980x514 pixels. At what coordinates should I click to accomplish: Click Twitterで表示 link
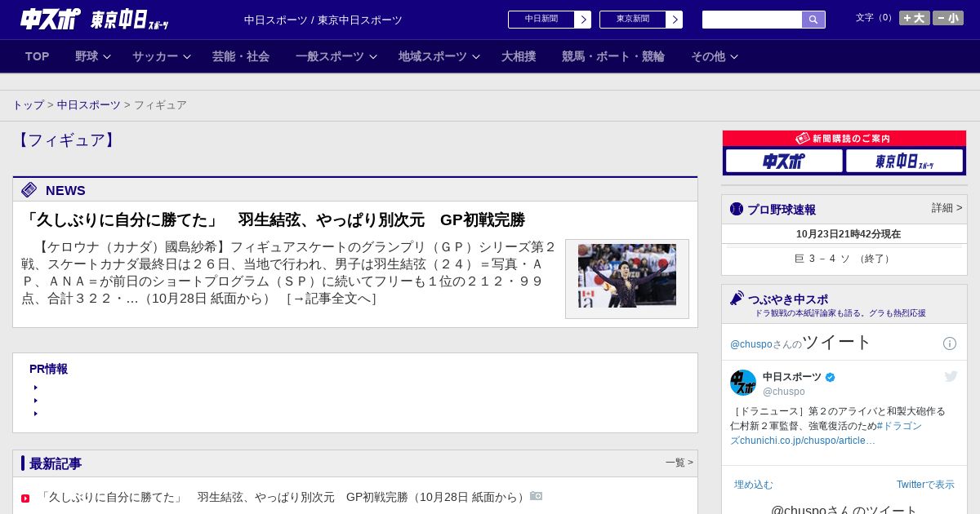click(x=925, y=485)
